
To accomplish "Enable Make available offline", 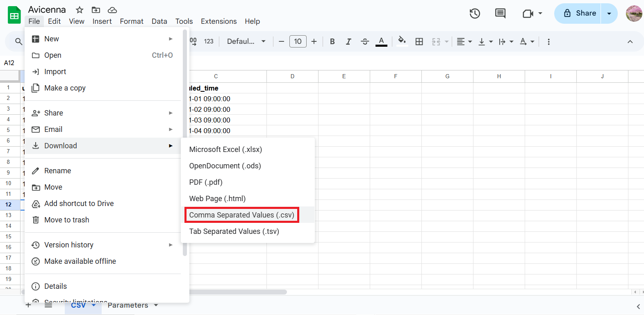I will (80, 261).
